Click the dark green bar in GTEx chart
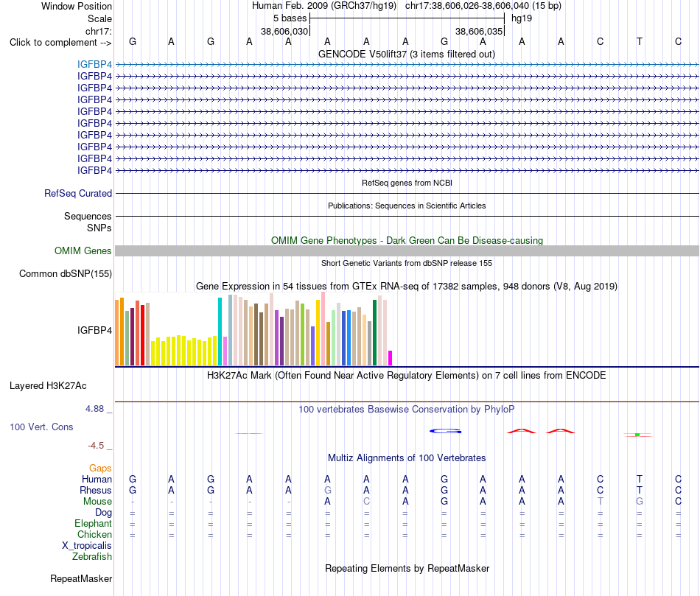This screenshot has width=700, height=596. pyautogui.click(x=374, y=332)
